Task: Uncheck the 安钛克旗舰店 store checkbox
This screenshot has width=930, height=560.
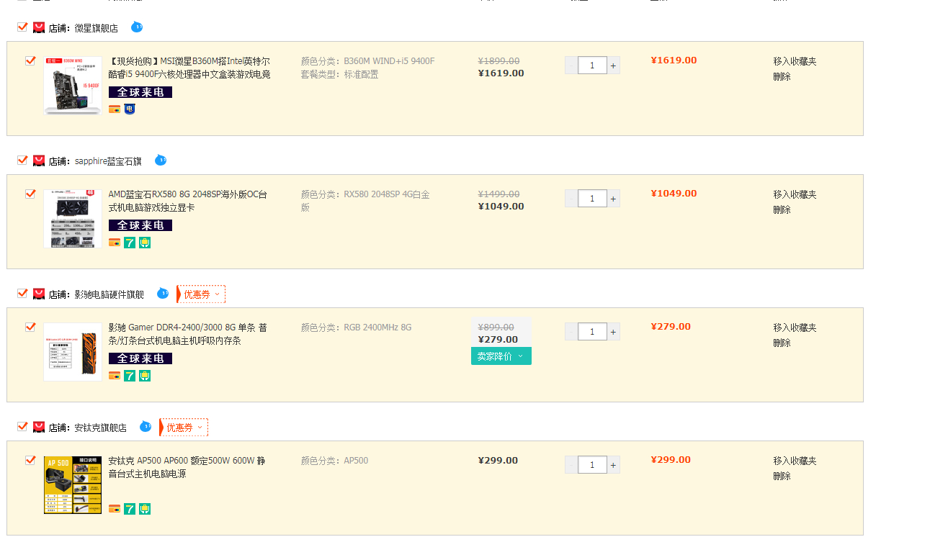Action: pyautogui.click(x=22, y=426)
